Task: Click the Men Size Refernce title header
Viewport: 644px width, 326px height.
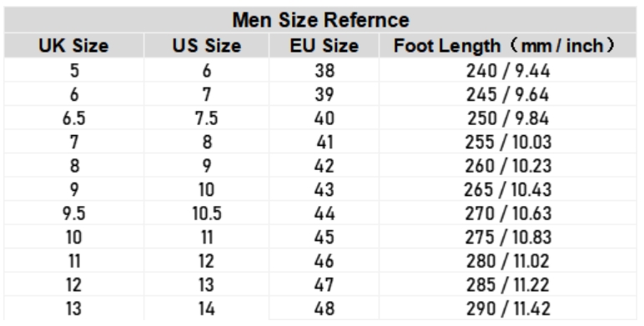Action: point(320,20)
